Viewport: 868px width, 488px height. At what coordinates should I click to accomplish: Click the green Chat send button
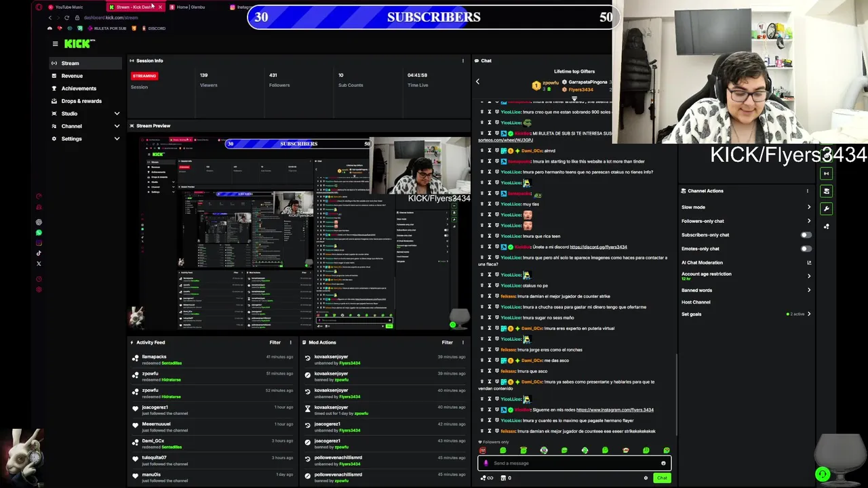pyautogui.click(x=662, y=478)
